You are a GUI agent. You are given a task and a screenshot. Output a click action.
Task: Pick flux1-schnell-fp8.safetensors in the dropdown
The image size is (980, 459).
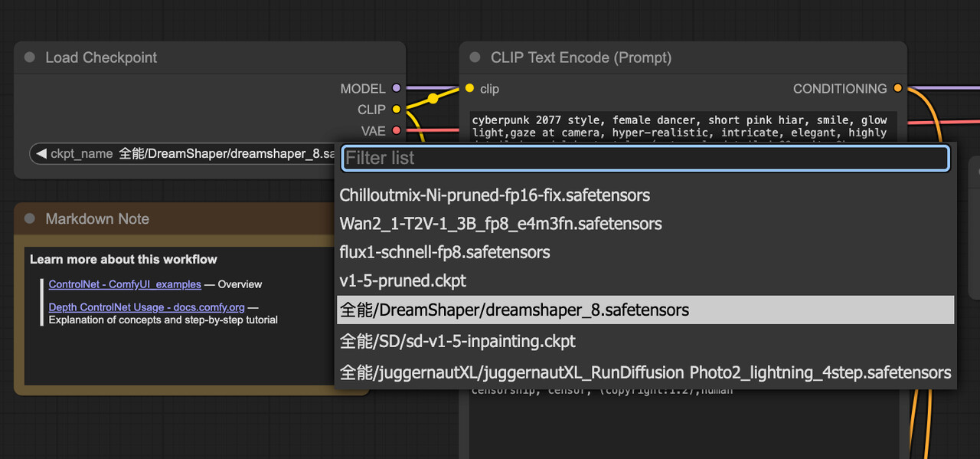coord(445,252)
